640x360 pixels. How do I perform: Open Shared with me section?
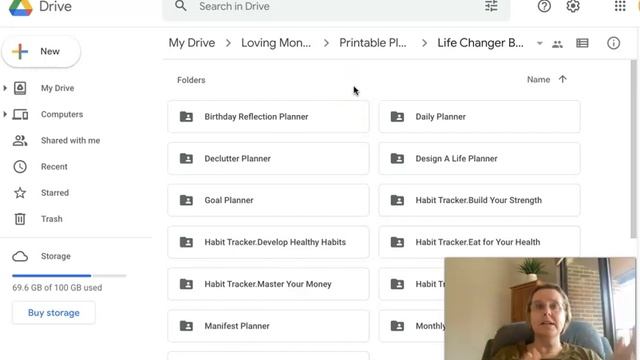[70, 140]
